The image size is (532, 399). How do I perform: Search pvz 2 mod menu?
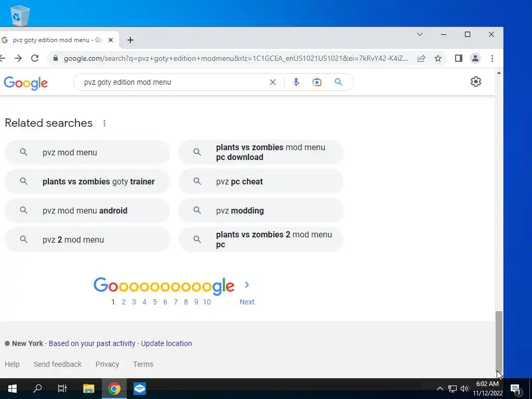click(x=87, y=240)
